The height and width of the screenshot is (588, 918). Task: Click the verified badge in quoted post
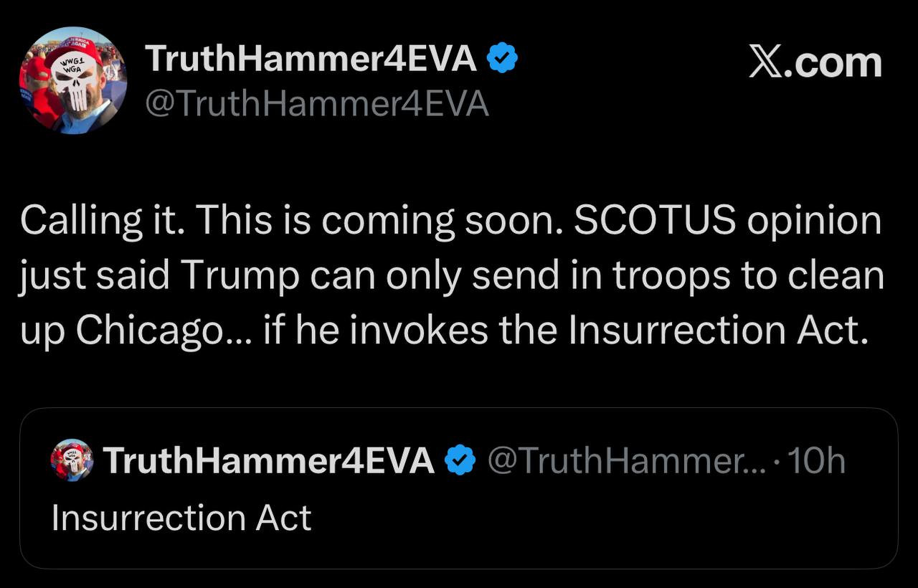[460, 460]
